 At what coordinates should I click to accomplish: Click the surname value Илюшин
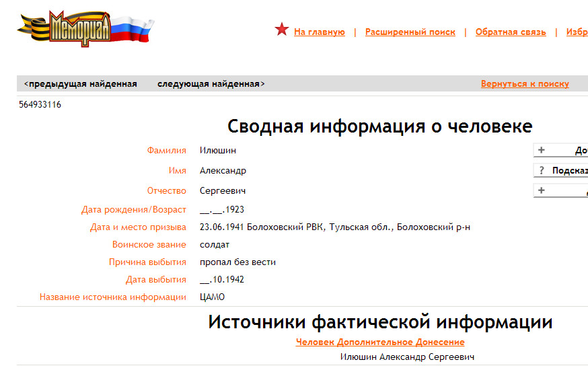point(218,151)
